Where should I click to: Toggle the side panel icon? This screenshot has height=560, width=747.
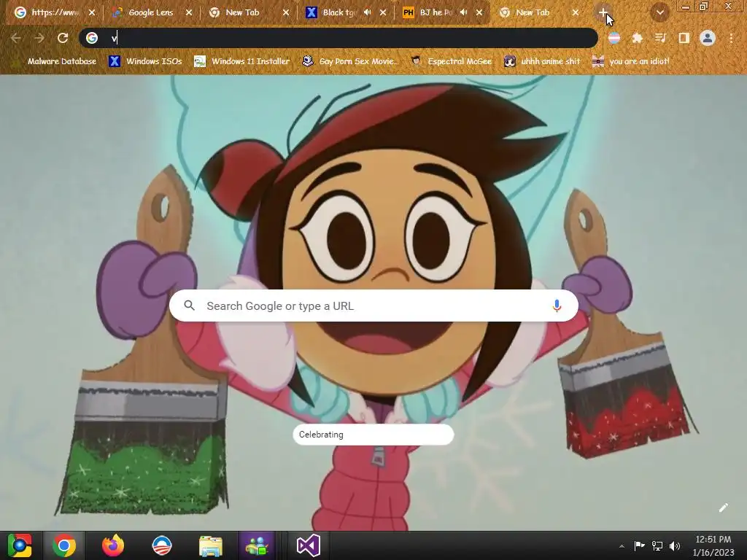[x=684, y=38]
